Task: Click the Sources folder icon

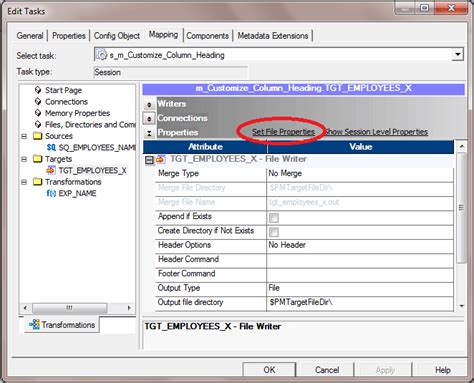Action: pos(38,136)
